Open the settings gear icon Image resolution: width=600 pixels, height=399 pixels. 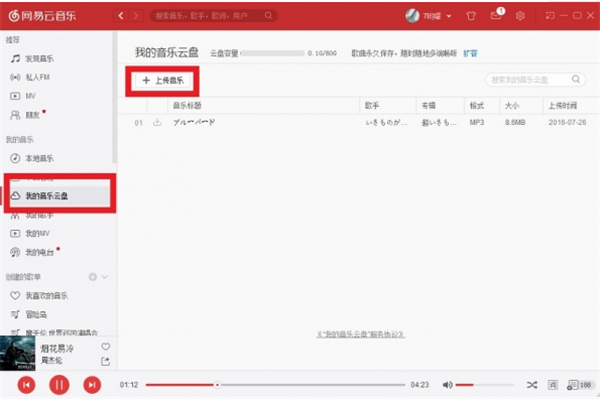(520, 16)
